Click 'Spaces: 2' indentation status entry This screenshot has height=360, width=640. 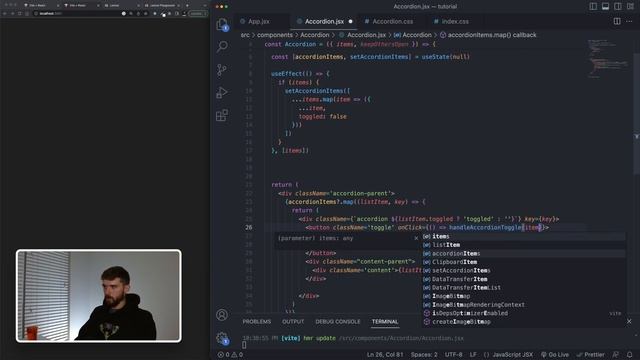[x=424, y=355]
